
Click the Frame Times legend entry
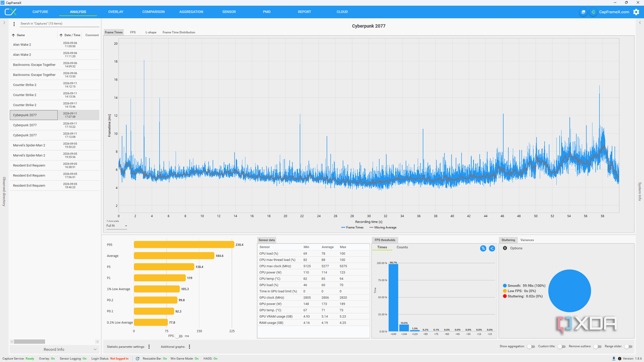(x=352, y=228)
